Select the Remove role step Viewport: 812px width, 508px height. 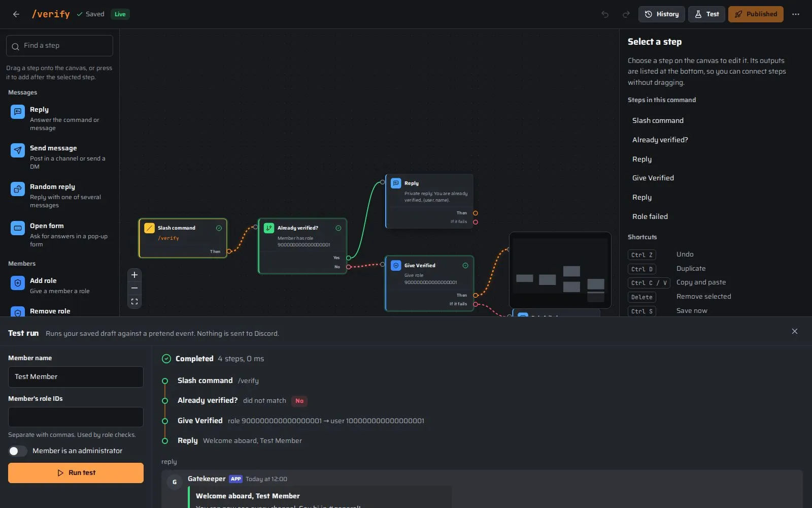click(x=59, y=311)
